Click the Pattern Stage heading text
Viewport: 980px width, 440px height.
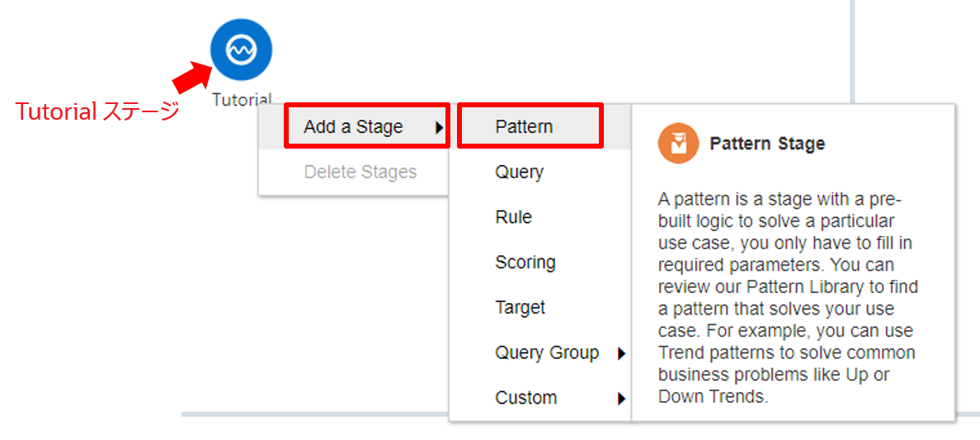766,144
